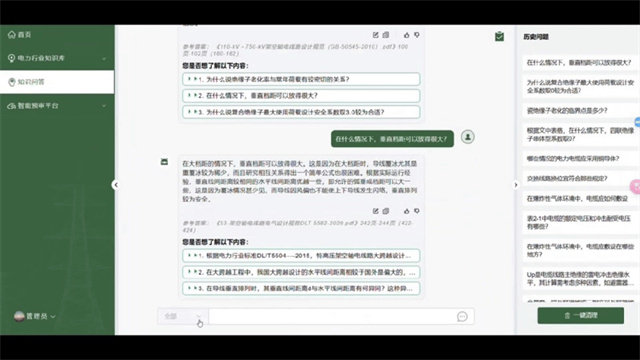This screenshot has height=360, width=640.
Task: Click the green clipboard check icon
Action: 499,36
